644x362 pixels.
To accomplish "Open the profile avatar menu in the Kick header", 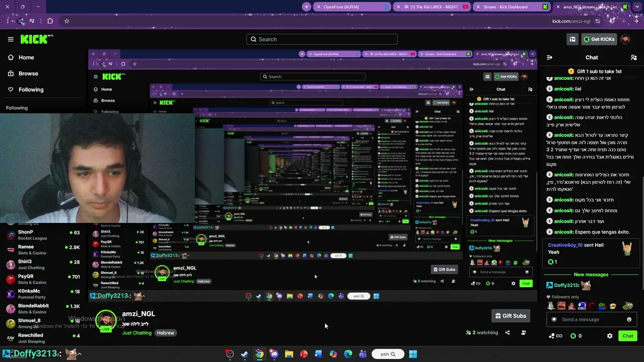I will click(x=625, y=39).
